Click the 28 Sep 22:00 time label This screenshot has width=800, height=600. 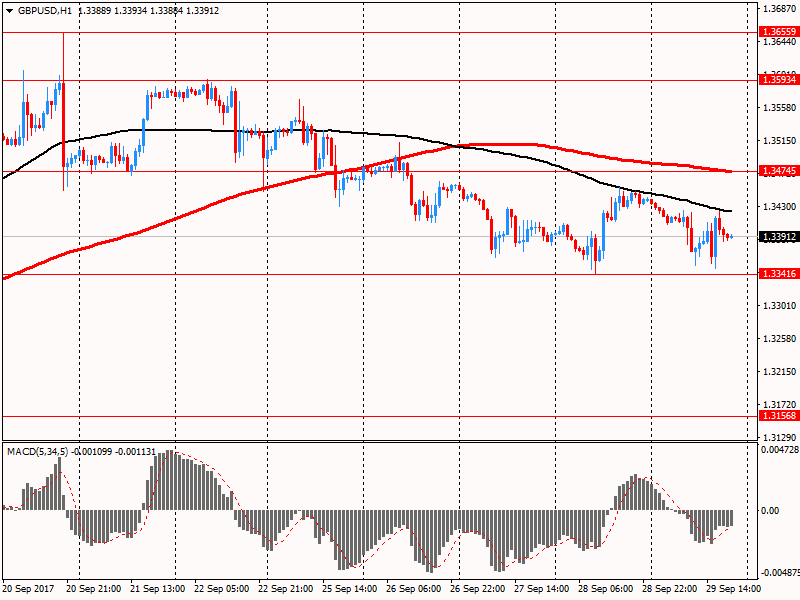pos(669,589)
